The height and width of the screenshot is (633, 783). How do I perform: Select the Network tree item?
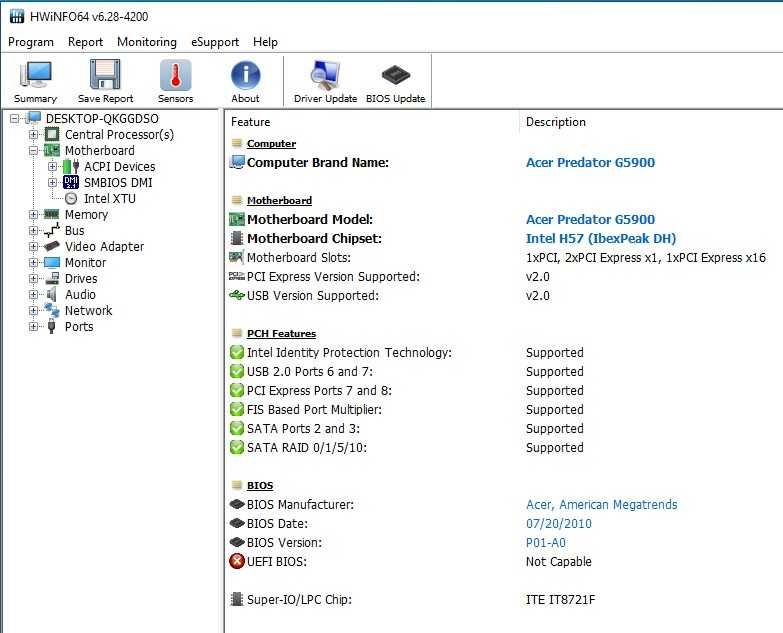(x=88, y=311)
